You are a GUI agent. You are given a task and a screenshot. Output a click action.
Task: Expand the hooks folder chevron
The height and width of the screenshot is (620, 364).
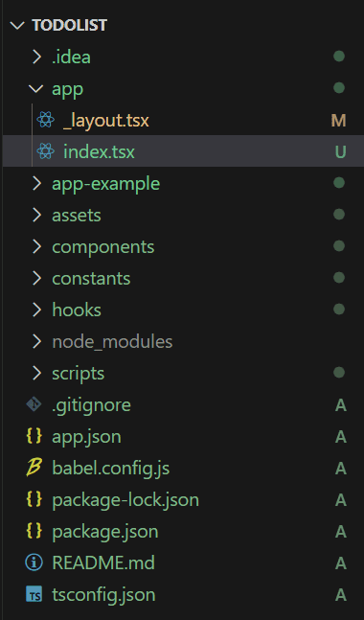pyautogui.click(x=36, y=310)
